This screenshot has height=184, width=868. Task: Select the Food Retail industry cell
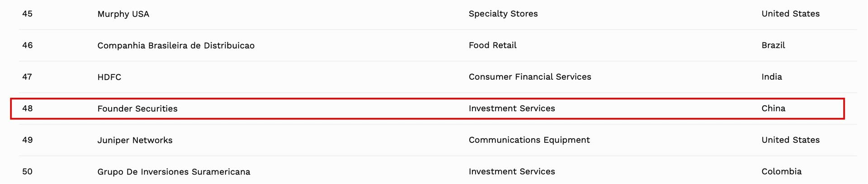[492, 45]
